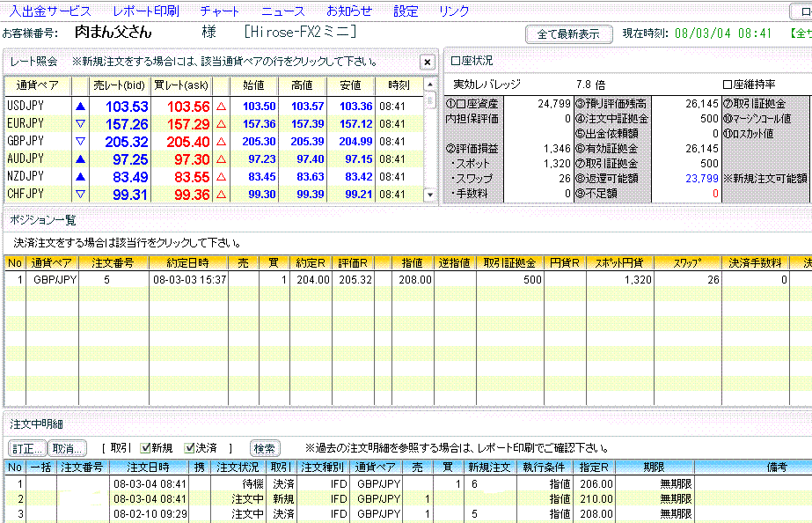The width and height of the screenshot is (812, 523).
Task: Open the レポート印刷 menu
Action: [146, 11]
